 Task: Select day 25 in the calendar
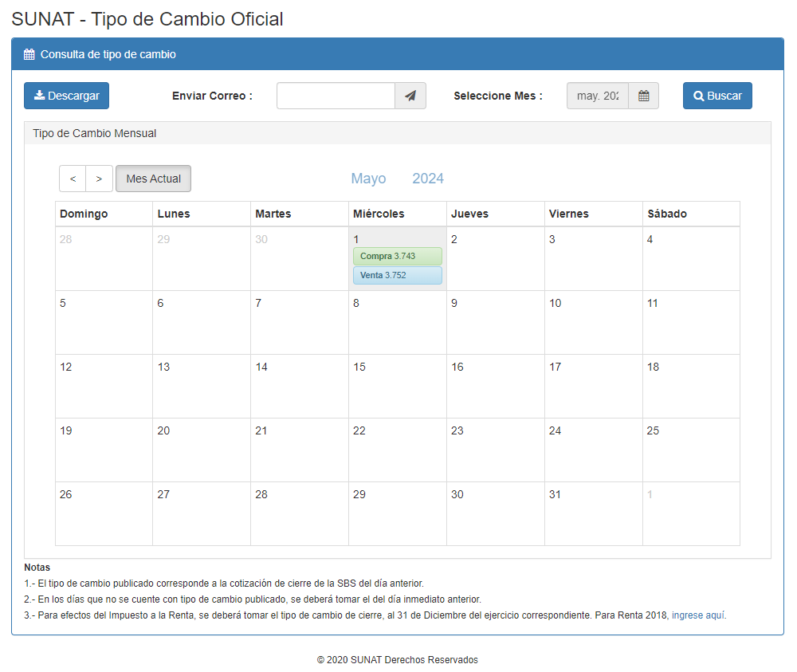691,450
